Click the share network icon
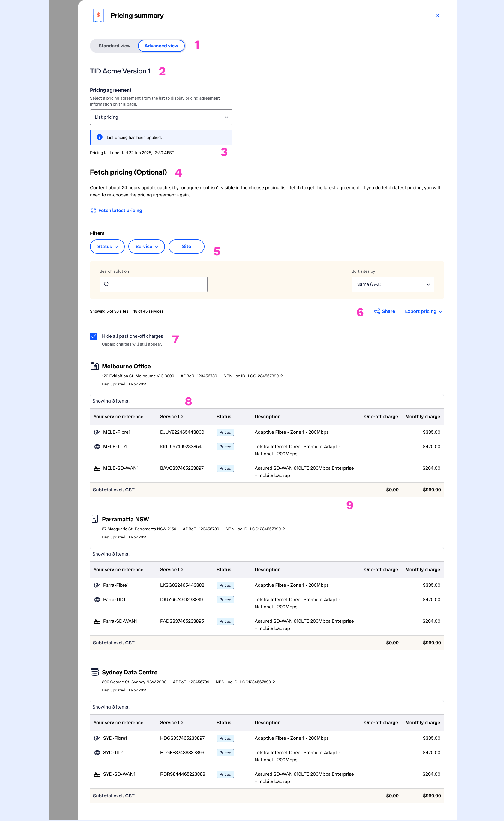 pos(377,311)
